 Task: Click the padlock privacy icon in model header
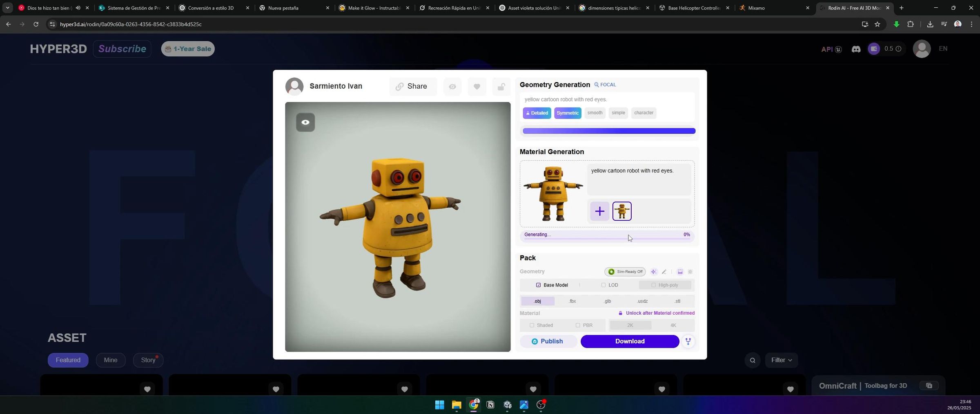click(501, 86)
